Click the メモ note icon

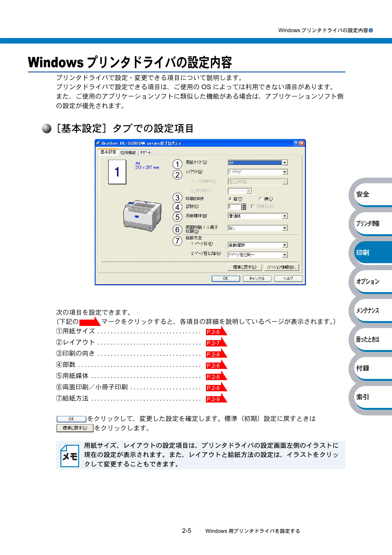[x=70, y=456]
